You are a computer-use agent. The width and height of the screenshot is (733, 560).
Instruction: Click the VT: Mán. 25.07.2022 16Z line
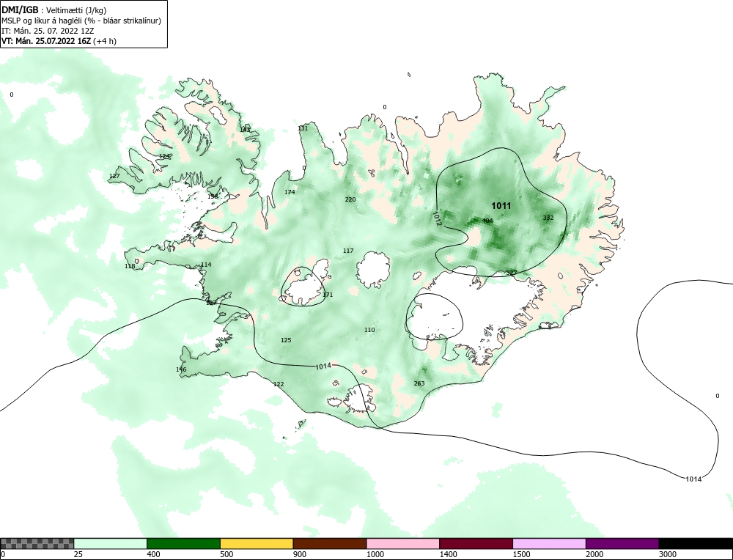59,40
